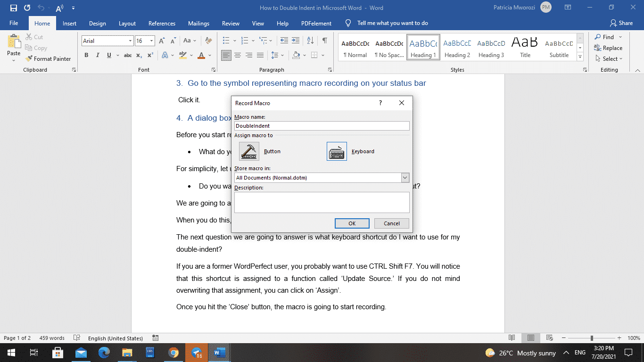Click Clear All Formatting icon
This screenshot has height=362, width=644.
209,41
